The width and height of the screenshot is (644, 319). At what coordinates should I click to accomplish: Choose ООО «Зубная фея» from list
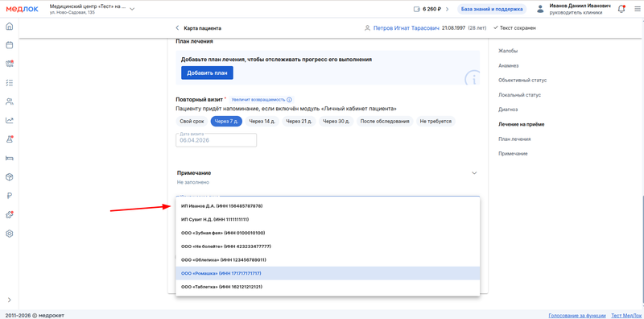328,233
